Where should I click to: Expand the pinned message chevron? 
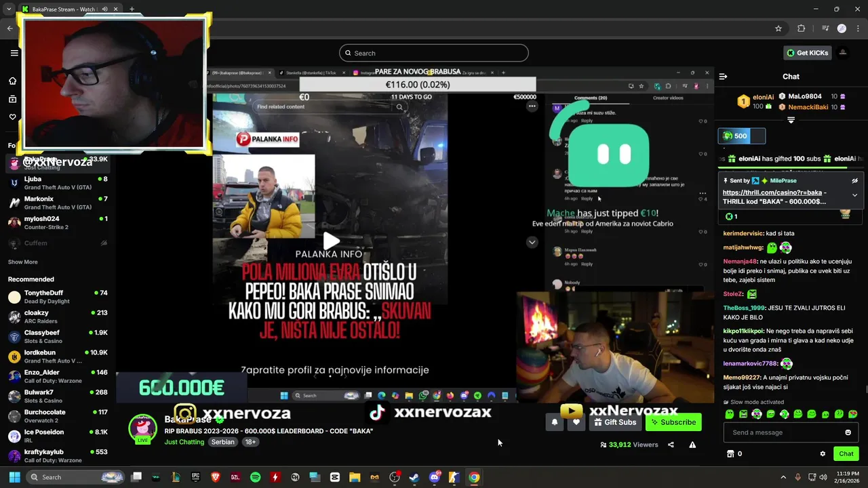coord(854,195)
